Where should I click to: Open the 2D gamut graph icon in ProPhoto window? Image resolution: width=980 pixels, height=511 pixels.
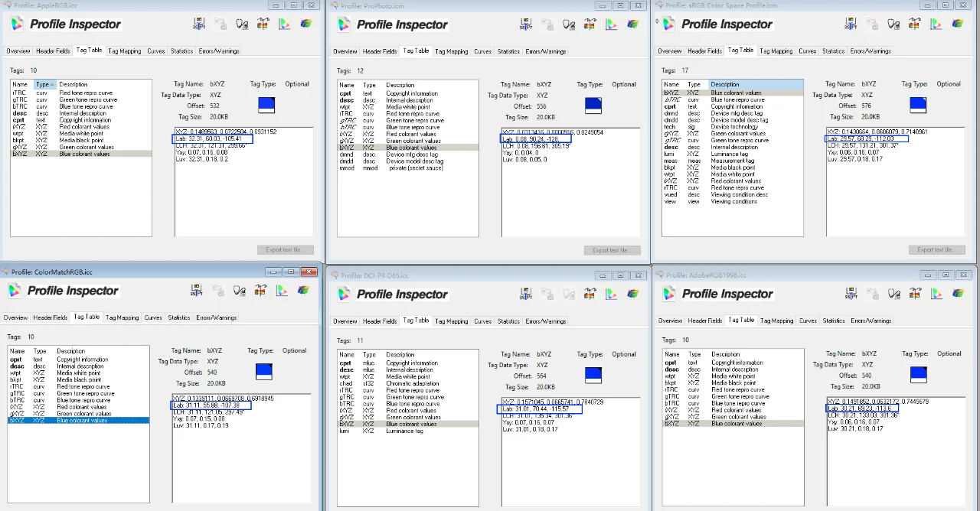(611, 24)
